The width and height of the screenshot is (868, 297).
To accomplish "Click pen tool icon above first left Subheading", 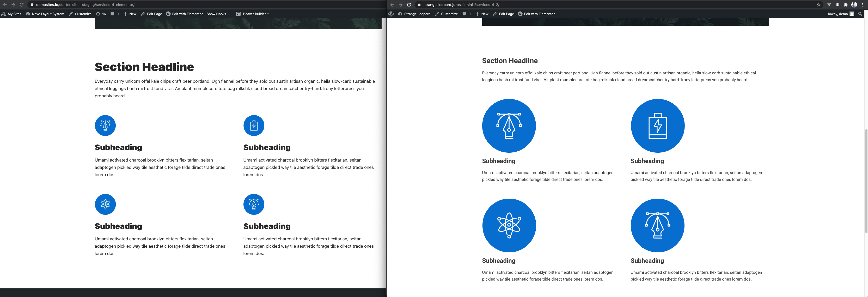I will click(105, 126).
